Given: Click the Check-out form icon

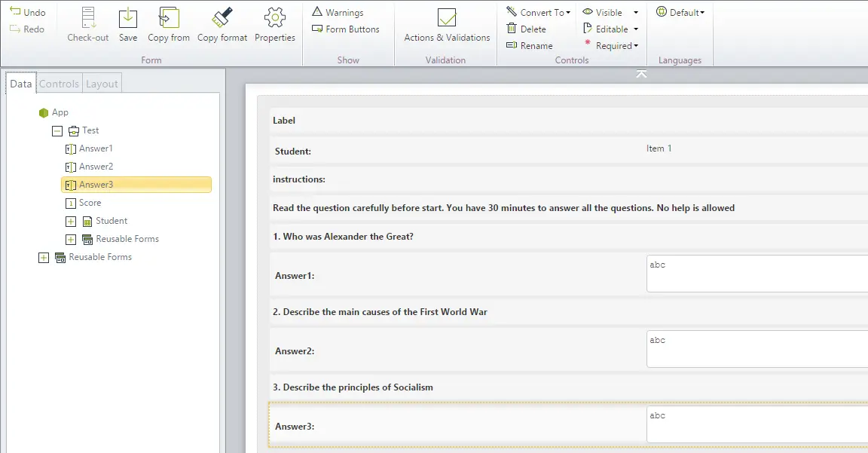Looking at the screenshot, I should click(88, 18).
